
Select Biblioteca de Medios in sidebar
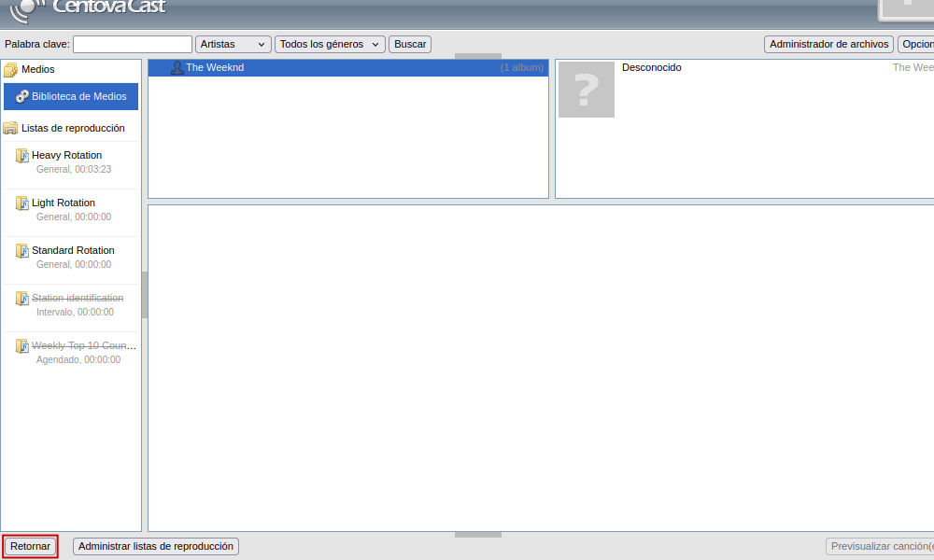coord(78,96)
